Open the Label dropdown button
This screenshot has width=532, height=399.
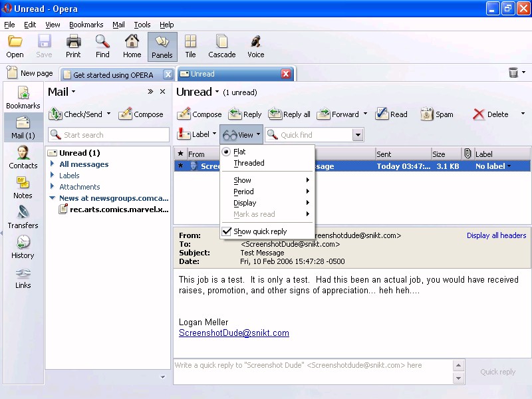point(197,134)
